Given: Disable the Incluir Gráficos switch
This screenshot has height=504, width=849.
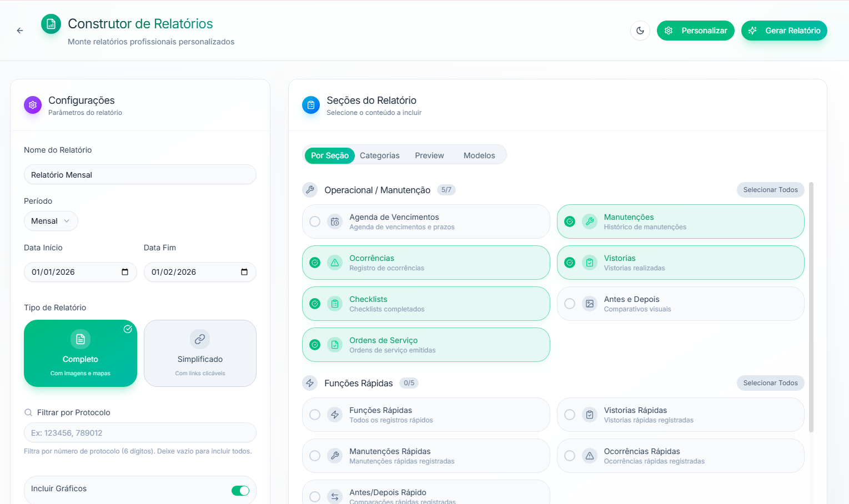Looking at the screenshot, I should (x=240, y=491).
